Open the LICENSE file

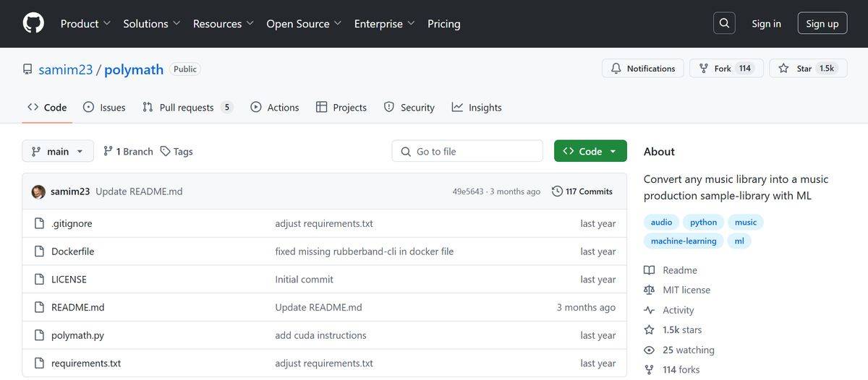pyautogui.click(x=69, y=280)
